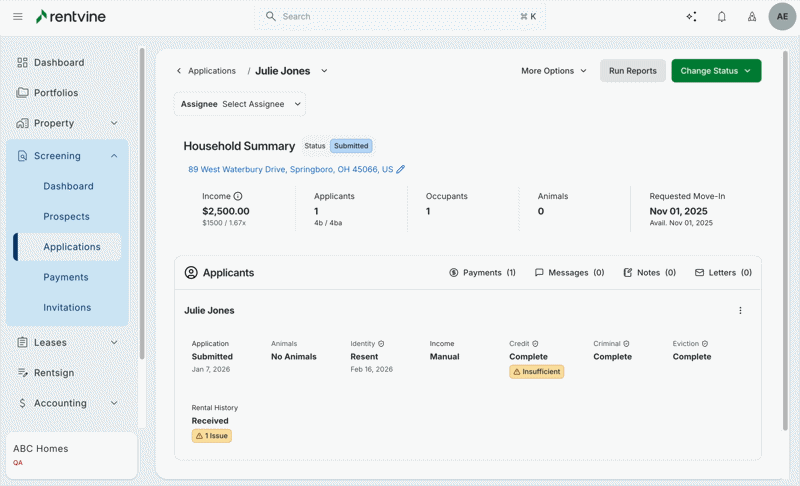Click the 1 Issue rental history badge
The width and height of the screenshot is (800, 486).
tap(211, 436)
